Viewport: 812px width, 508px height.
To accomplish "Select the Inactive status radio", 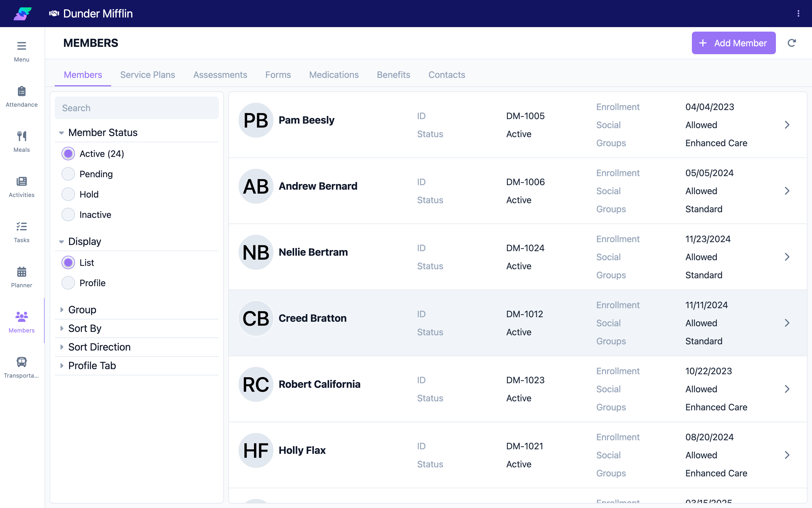I will click(68, 215).
